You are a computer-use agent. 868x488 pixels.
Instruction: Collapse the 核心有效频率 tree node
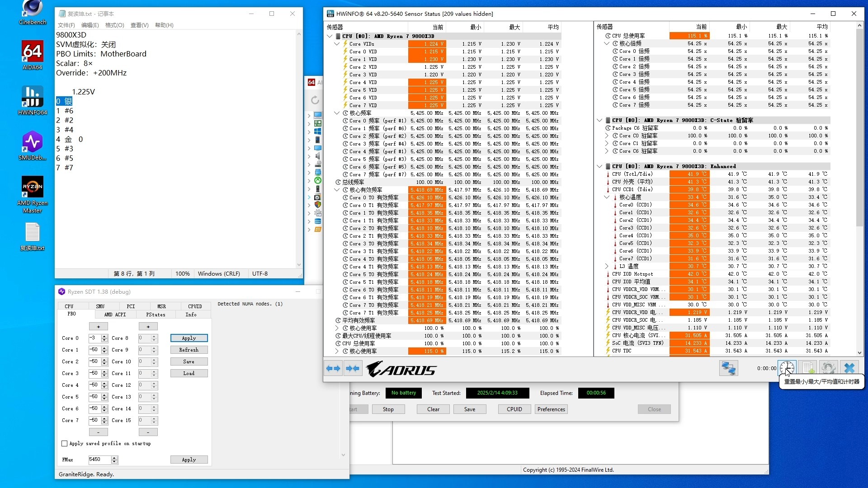point(337,190)
